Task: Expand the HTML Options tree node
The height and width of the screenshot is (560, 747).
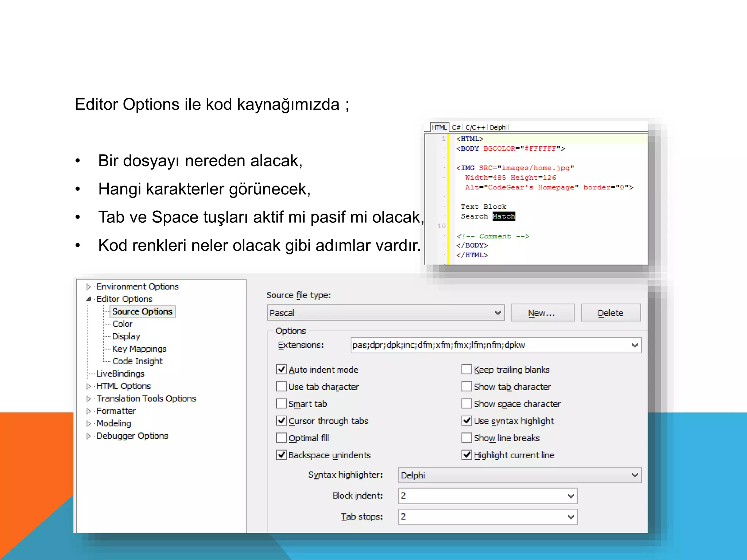Action: coord(88,386)
